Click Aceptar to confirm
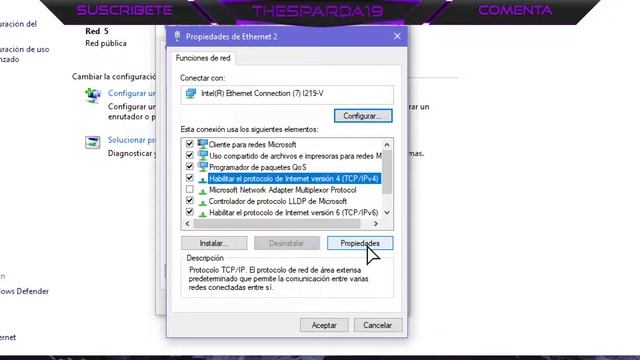Image resolution: width=640 pixels, height=360 pixels. pos(324,325)
